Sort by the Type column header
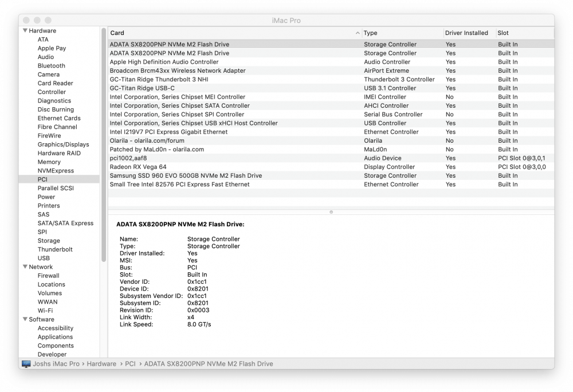The width and height of the screenshot is (573, 392). click(402, 33)
